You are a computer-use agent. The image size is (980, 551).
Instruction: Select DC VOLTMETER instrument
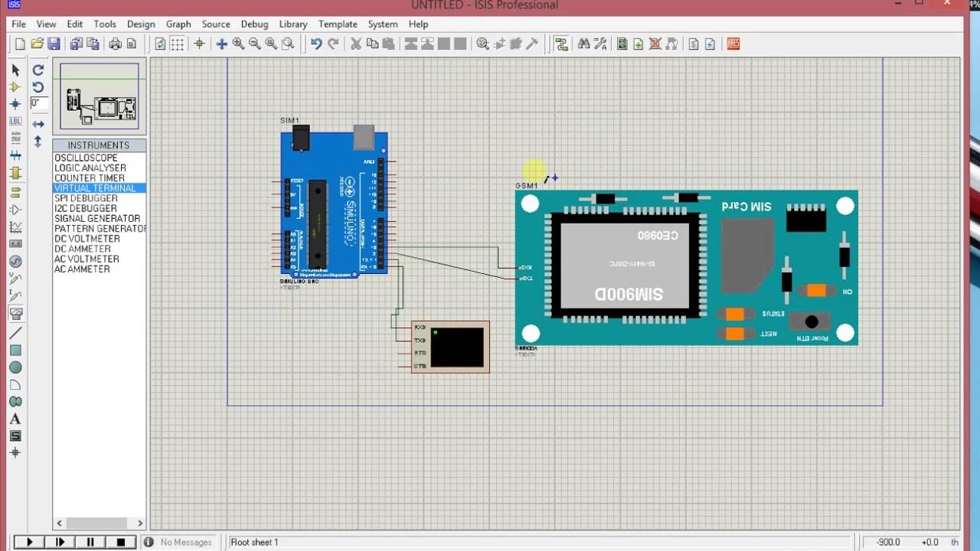click(87, 238)
